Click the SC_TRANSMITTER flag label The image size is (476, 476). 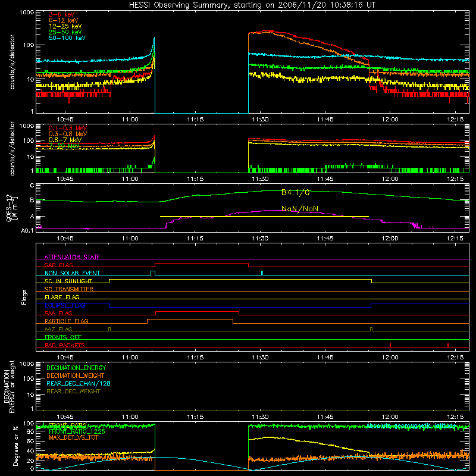(x=68, y=289)
